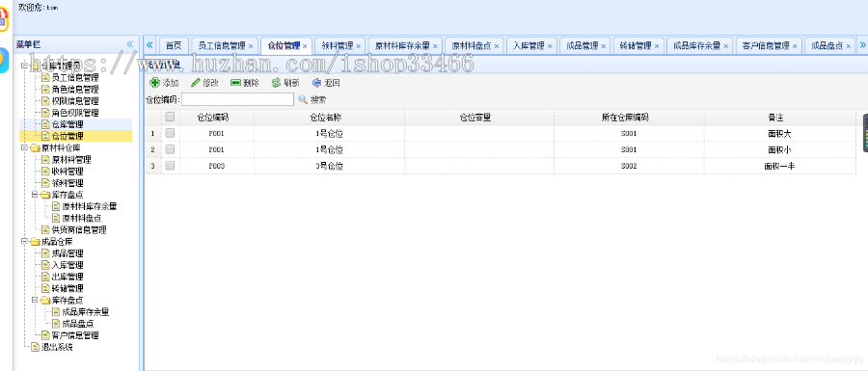Image resolution: width=868 pixels, height=371 pixels.
Task: Switch to the 首页 tab
Action: coord(174,46)
